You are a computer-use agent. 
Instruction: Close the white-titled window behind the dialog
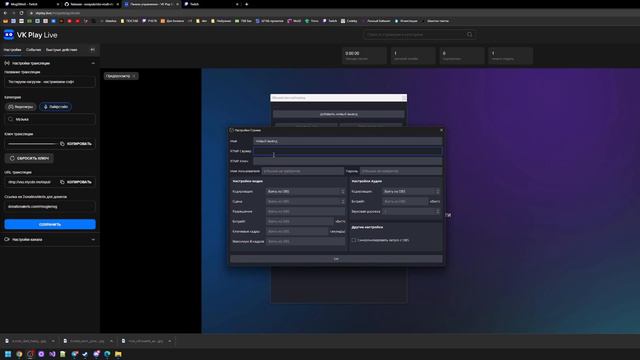point(404,98)
